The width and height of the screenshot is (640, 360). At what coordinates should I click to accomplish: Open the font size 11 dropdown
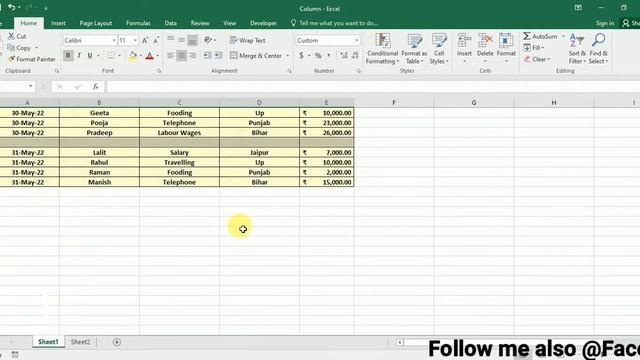click(x=135, y=40)
